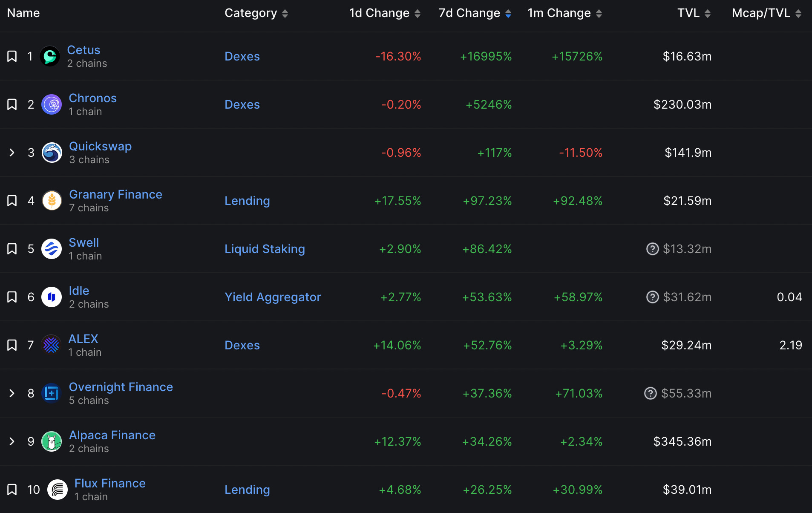Expand the Quickswap row

tap(12, 153)
